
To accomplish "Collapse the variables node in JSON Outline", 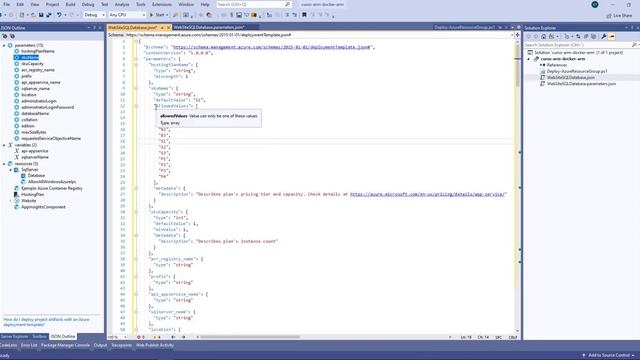I will point(4,145).
